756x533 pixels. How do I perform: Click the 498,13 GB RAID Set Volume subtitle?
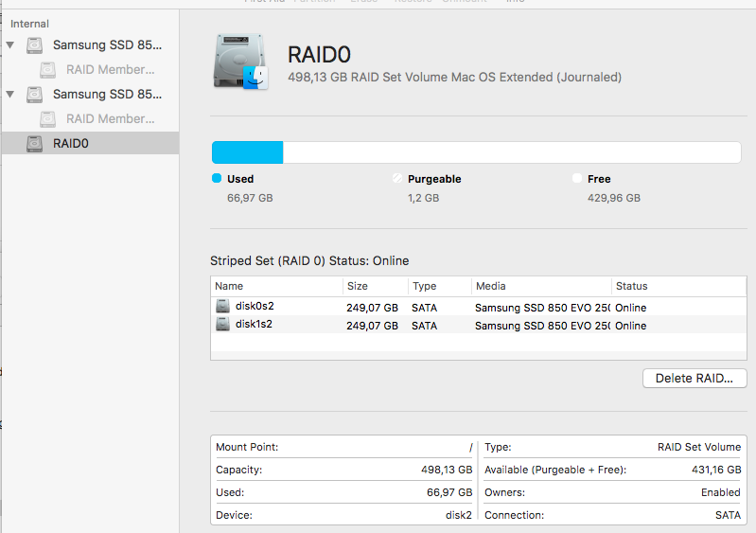(455, 78)
